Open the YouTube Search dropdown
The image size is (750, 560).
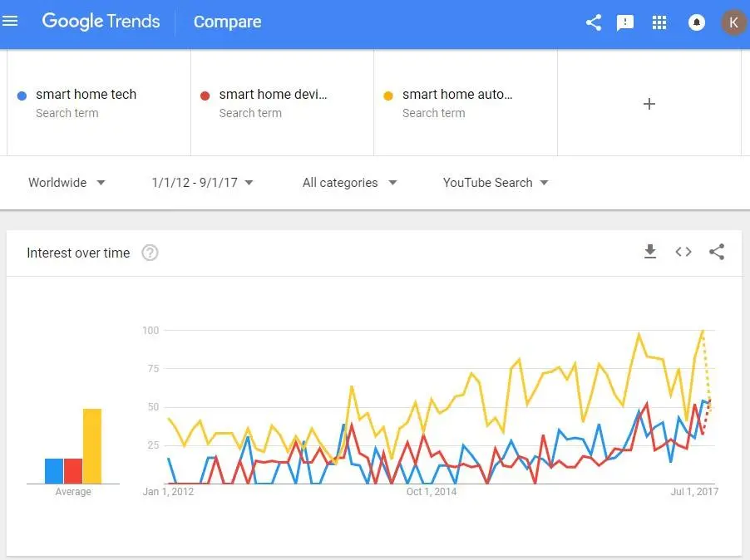(x=494, y=182)
